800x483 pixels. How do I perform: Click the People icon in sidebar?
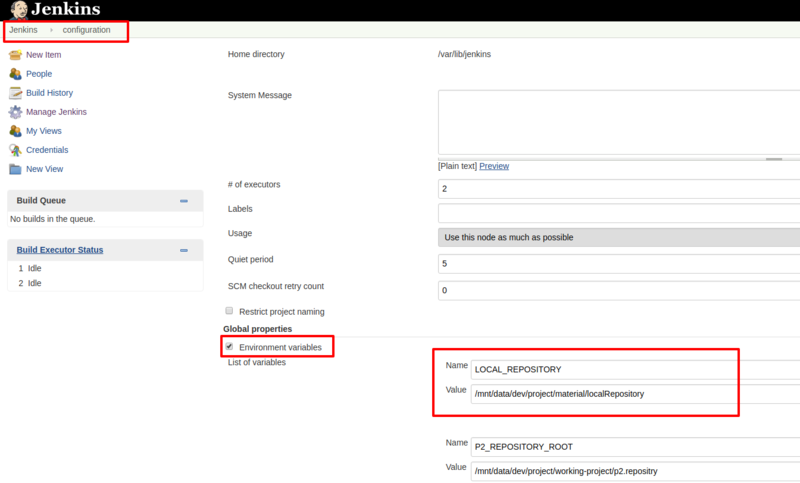[15, 74]
